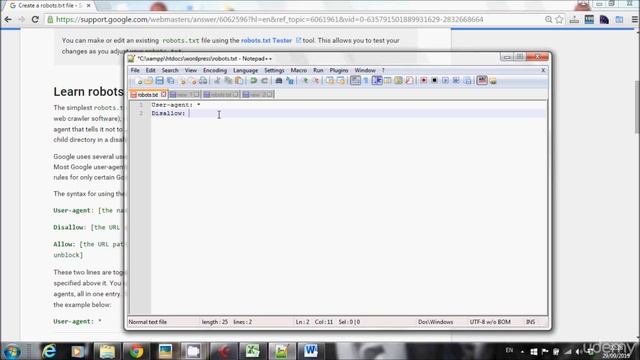Click the UTF-8 w/o BOM status entry
The width and height of the screenshot is (640, 360).
(490, 322)
